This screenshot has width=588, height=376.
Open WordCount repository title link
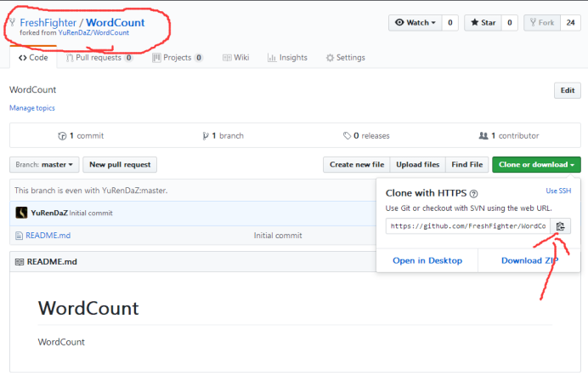116,23
